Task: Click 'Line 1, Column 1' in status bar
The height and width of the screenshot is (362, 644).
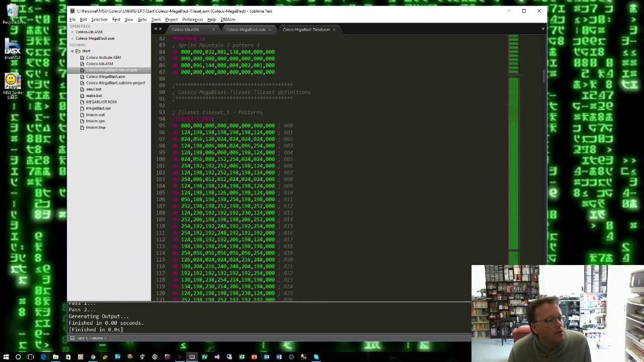Action: click(91, 338)
